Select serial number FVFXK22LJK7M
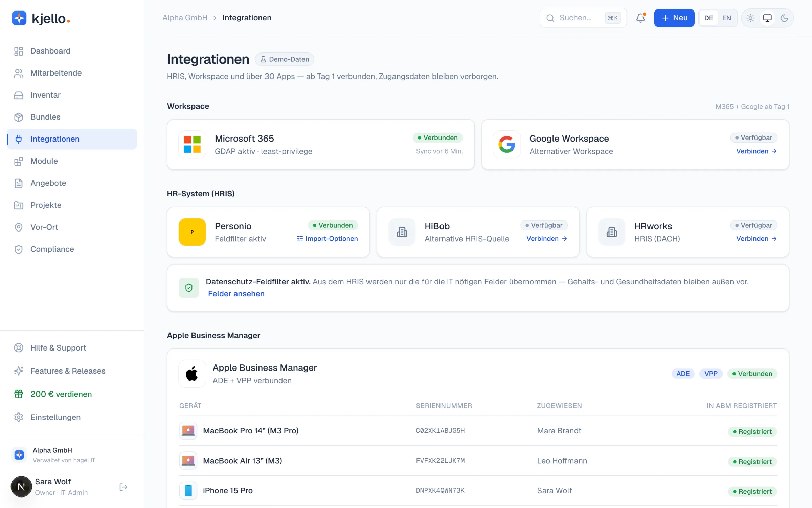This screenshot has height=508, width=812. 440,461
